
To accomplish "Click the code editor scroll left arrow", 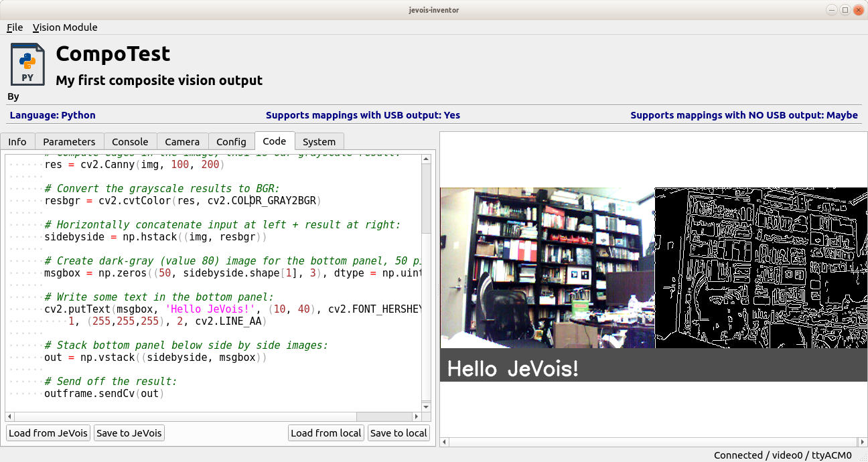I will (x=9, y=416).
